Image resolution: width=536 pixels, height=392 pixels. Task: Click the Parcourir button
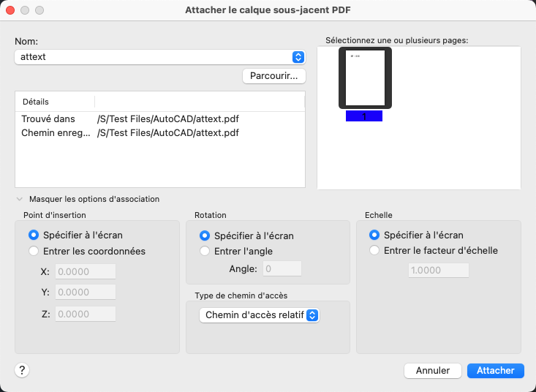[x=273, y=76]
